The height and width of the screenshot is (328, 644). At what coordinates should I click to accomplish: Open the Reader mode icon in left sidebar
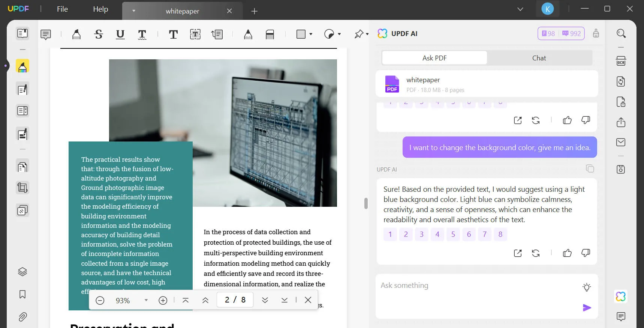22,33
